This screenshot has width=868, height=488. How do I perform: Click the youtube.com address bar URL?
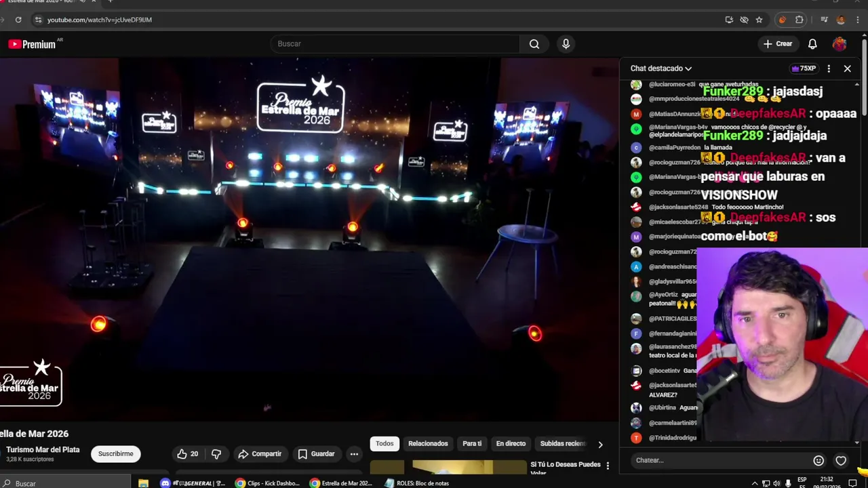pyautogui.click(x=100, y=20)
